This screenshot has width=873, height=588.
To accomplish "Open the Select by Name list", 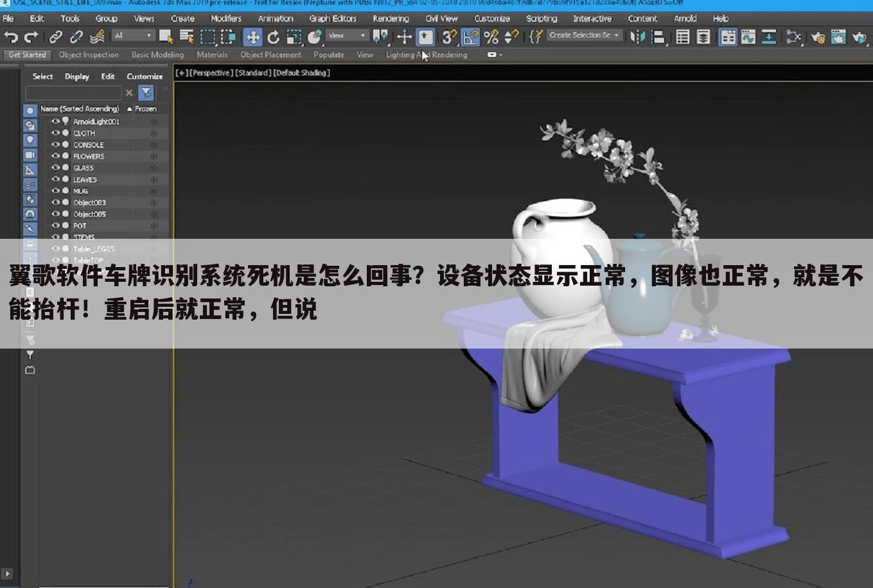I will pos(187,37).
